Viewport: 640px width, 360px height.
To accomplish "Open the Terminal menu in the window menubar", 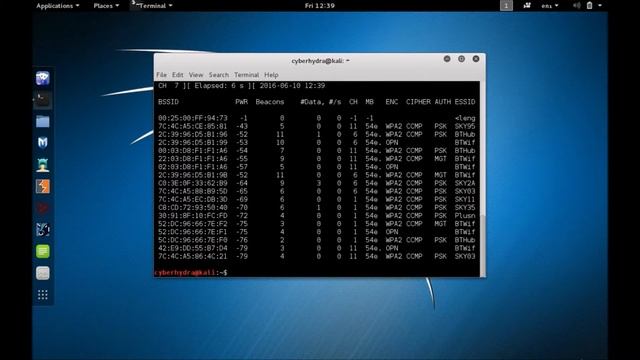I will click(247, 75).
